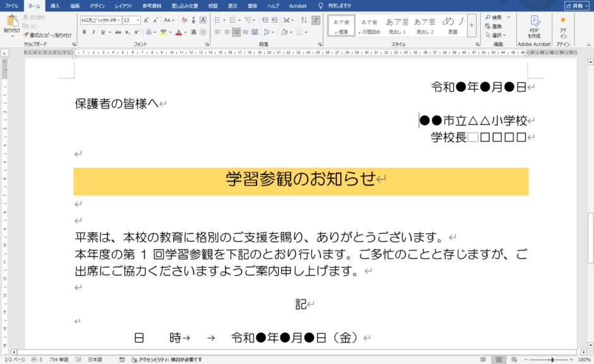Click the sort (A-Z) icon

pos(303,20)
